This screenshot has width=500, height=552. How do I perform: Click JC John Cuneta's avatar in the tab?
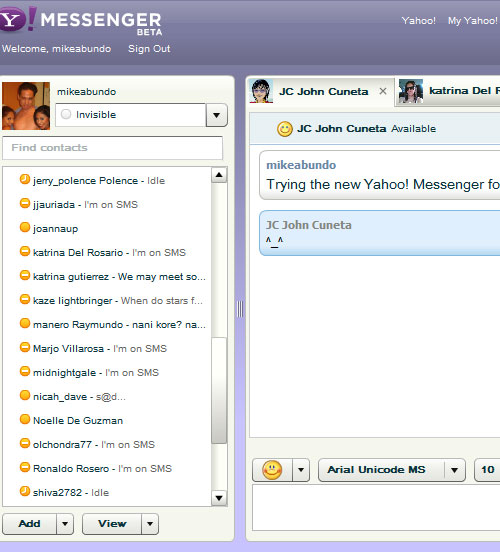point(261,91)
